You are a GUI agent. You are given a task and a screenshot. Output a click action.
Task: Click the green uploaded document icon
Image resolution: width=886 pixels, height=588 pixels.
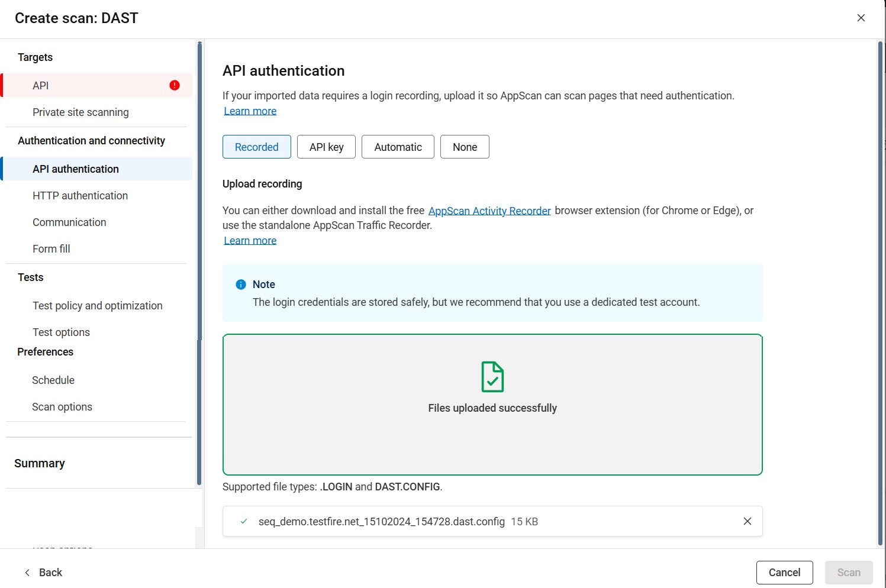(x=492, y=377)
